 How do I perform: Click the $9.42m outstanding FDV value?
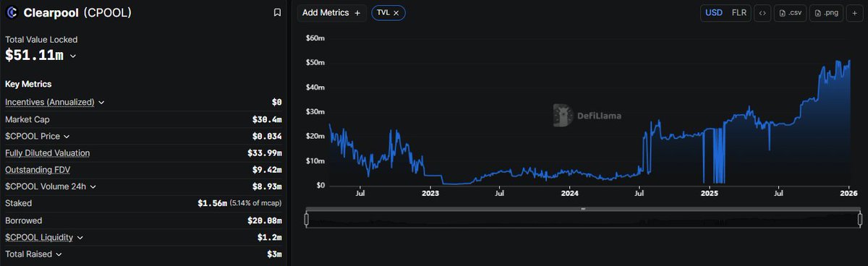pos(267,170)
